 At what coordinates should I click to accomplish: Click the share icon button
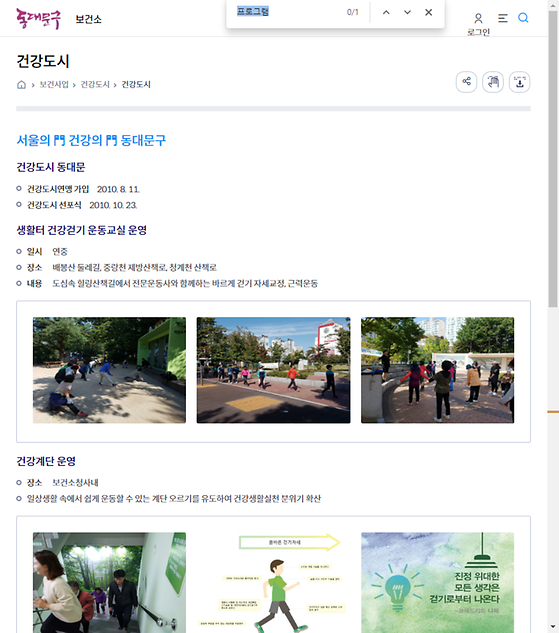(x=466, y=82)
